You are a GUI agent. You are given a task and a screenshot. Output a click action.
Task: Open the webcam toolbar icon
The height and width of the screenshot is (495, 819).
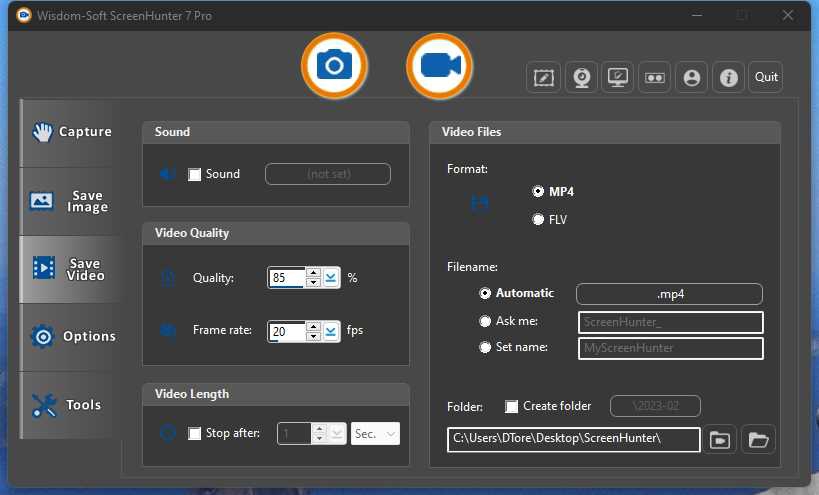tap(581, 78)
